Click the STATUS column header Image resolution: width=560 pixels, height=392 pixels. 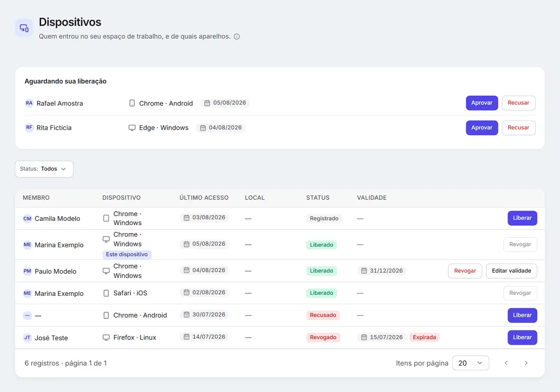click(x=318, y=198)
